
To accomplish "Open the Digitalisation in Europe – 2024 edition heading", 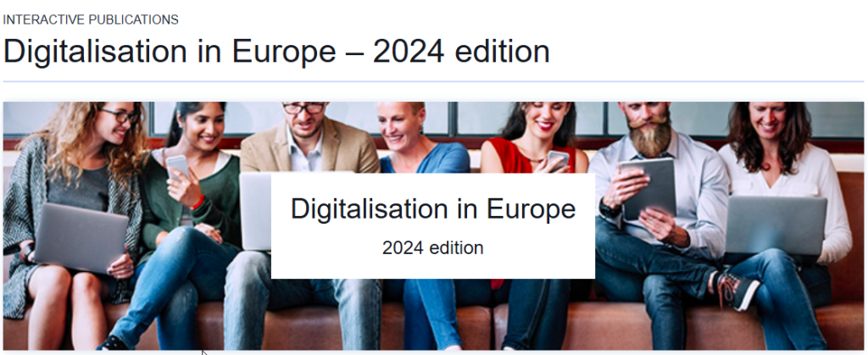I will (x=276, y=52).
